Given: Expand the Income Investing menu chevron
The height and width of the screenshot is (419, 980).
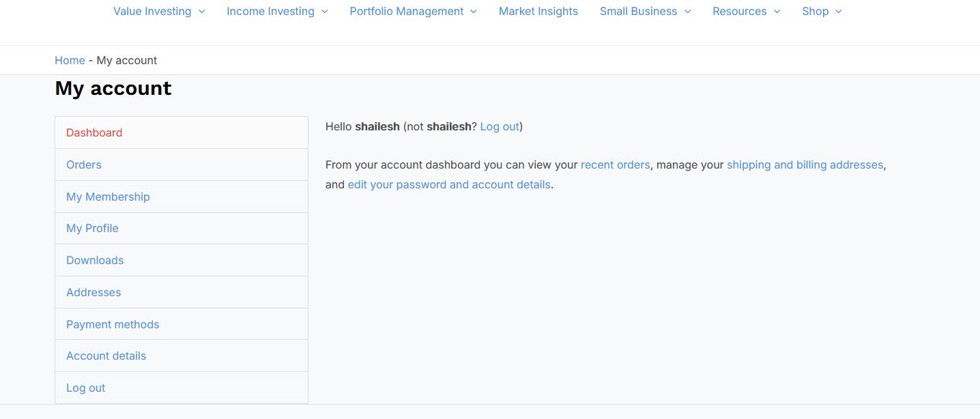Looking at the screenshot, I should click(x=324, y=12).
